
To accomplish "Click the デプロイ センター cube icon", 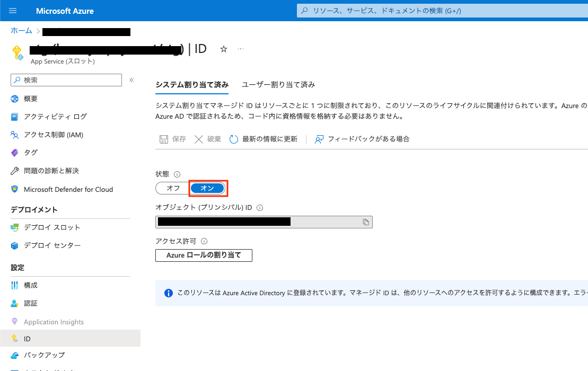I will (15, 245).
